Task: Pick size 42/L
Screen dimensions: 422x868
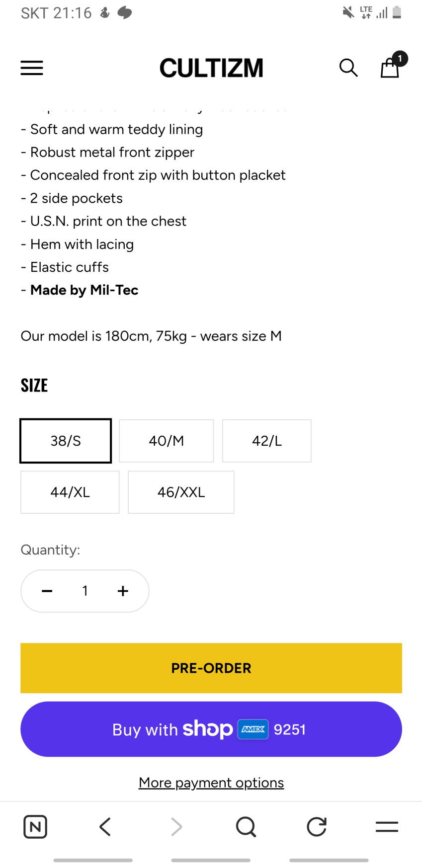Action: coord(267,441)
